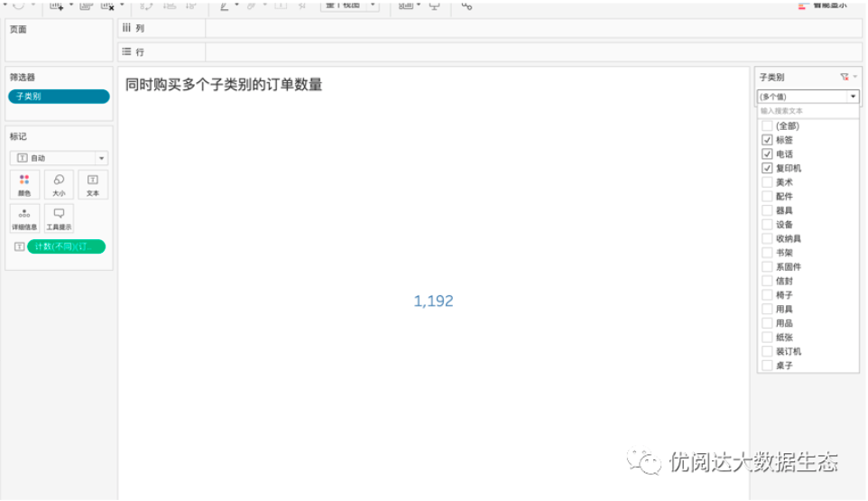Open the 工具提示 tooltip mark card
868x501 pixels.
tap(59, 218)
